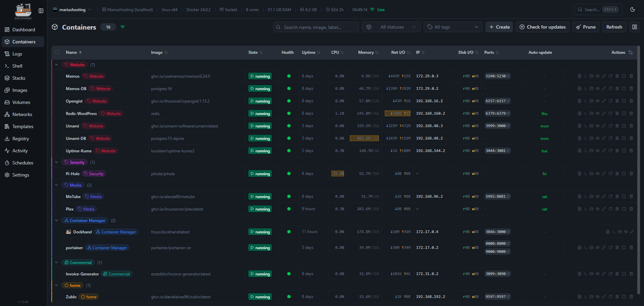Click the Dockhand logo

coord(23,11)
